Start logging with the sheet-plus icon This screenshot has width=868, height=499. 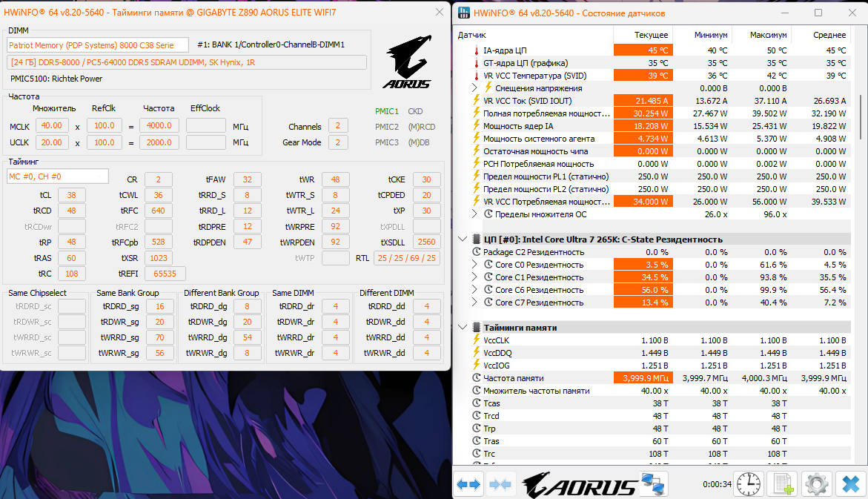pos(782,485)
